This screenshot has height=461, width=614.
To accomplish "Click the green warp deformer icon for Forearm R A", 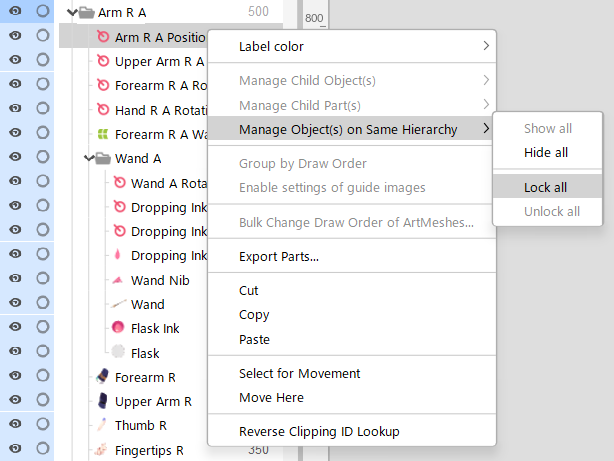I will (102, 134).
